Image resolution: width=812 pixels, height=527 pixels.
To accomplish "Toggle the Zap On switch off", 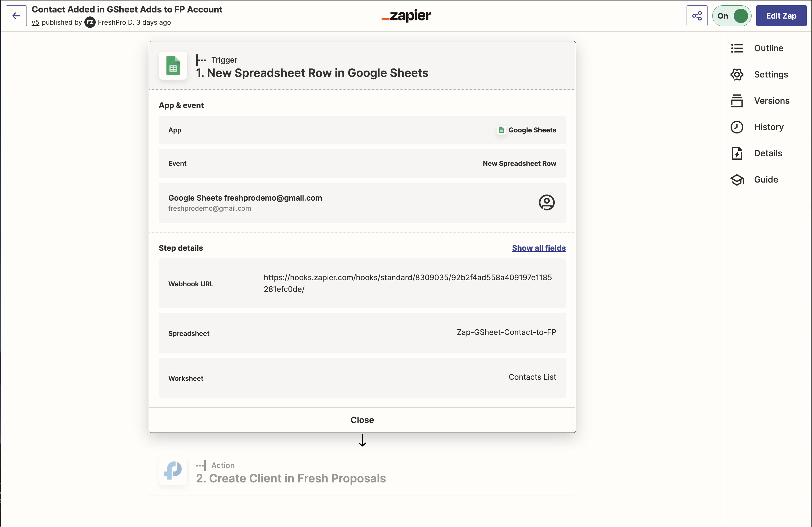I will click(x=731, y=16).
